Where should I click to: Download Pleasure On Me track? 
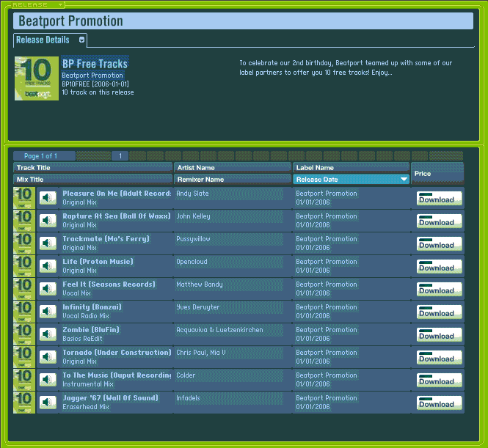tap(439, 199)
